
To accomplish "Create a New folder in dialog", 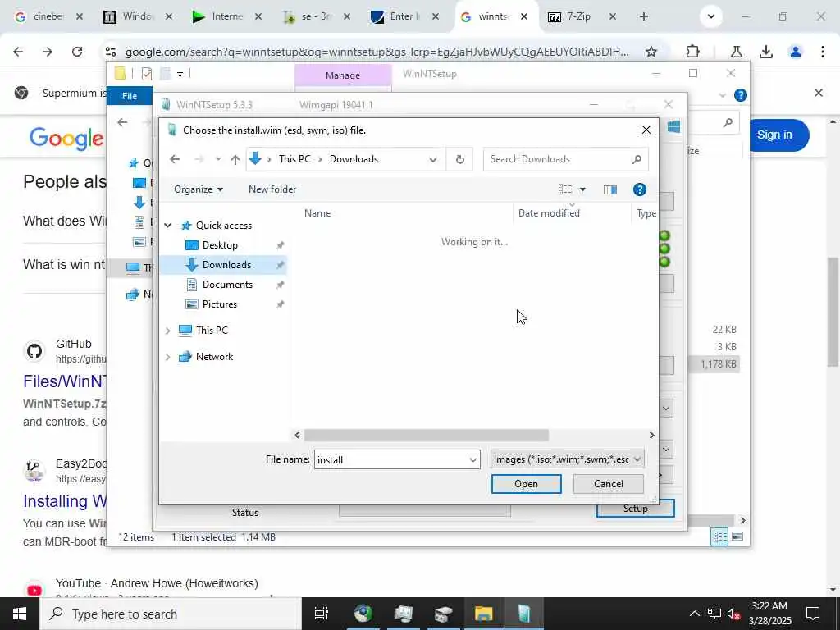I will coord(272,189).
